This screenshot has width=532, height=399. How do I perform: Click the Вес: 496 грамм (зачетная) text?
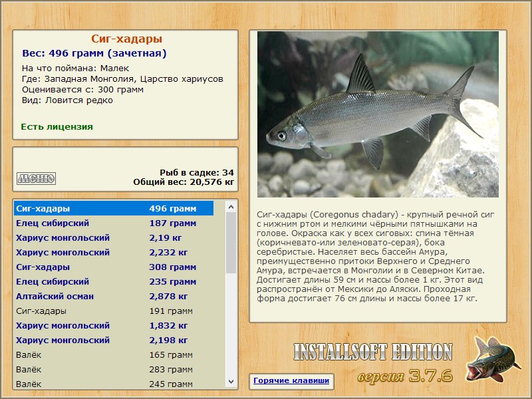click(94, 53)
